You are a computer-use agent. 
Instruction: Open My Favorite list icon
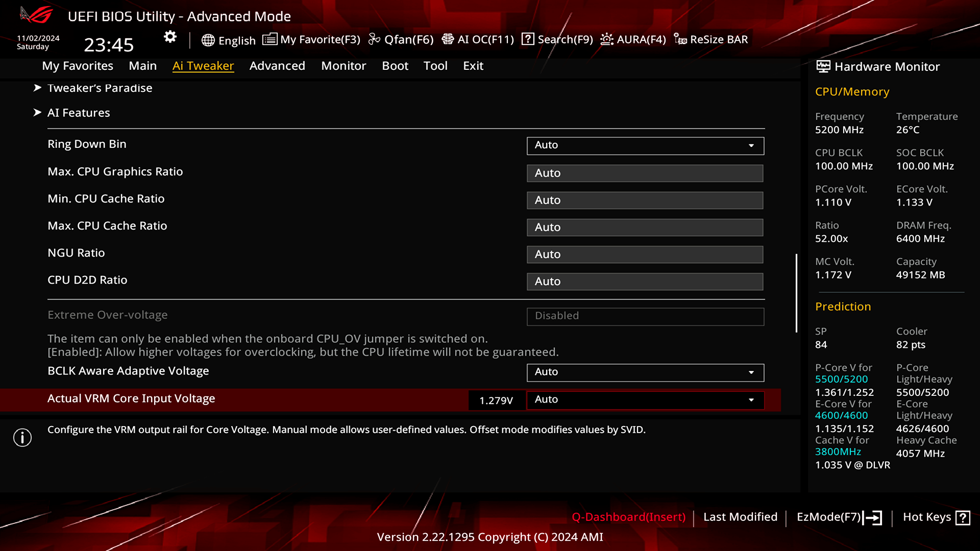[269, 39]
